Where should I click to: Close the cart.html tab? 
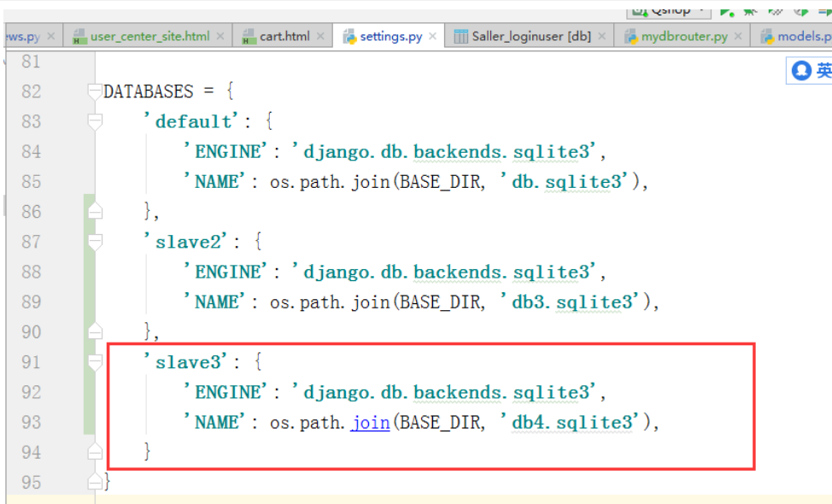click(x=320, y=37)
